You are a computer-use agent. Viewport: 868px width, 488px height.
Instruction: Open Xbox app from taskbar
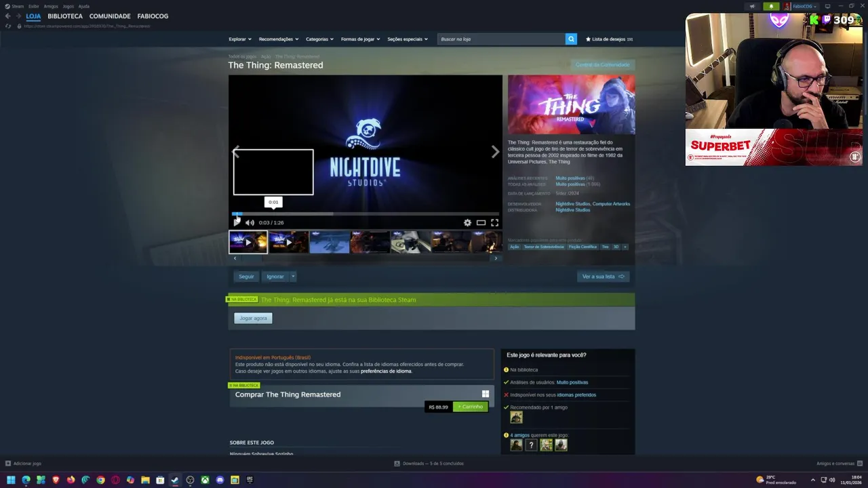(x=205, y=480)
